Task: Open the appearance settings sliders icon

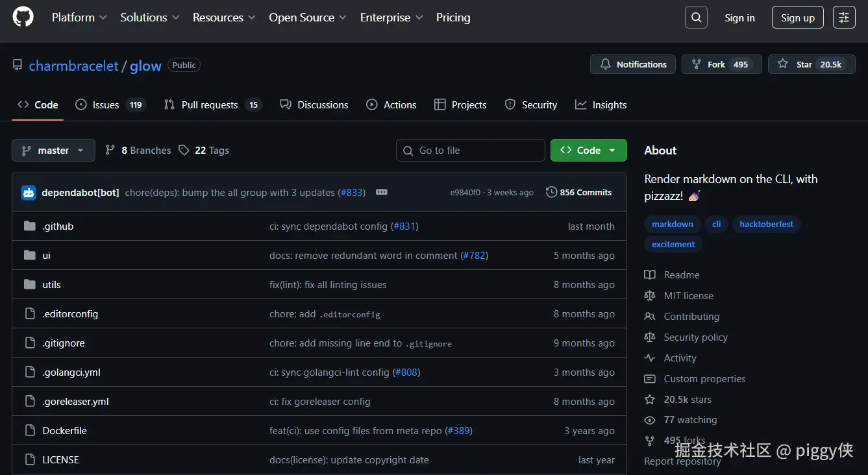Action: pyautogui.click(x=844, y=18)
